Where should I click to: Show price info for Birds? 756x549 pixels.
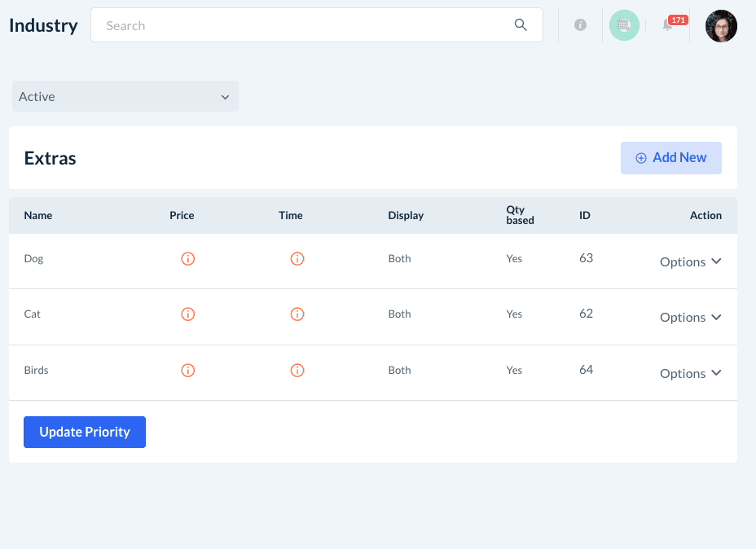(x=187, y=371)
